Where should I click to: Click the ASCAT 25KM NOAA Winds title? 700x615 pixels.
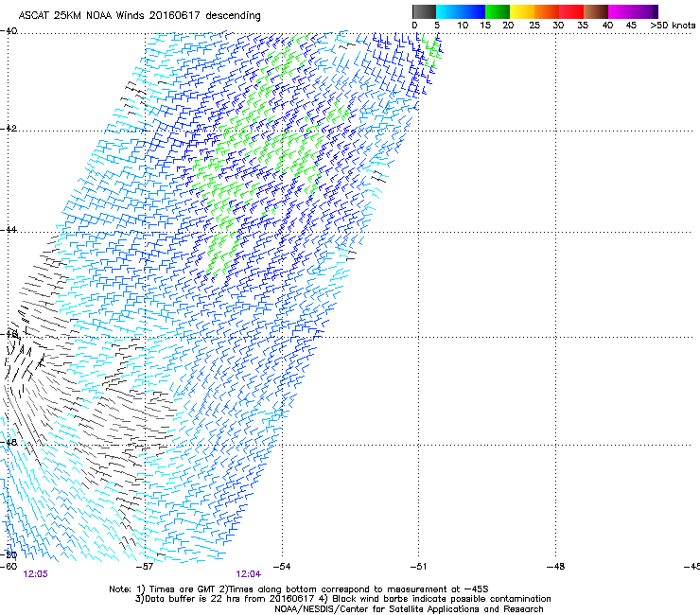pyautogui.click(x=139, y=15)
